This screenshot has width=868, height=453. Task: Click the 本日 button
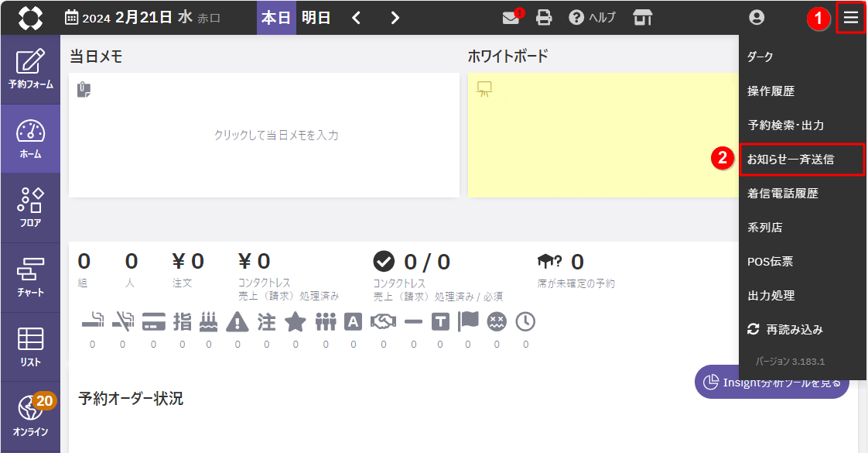(275, 18)
